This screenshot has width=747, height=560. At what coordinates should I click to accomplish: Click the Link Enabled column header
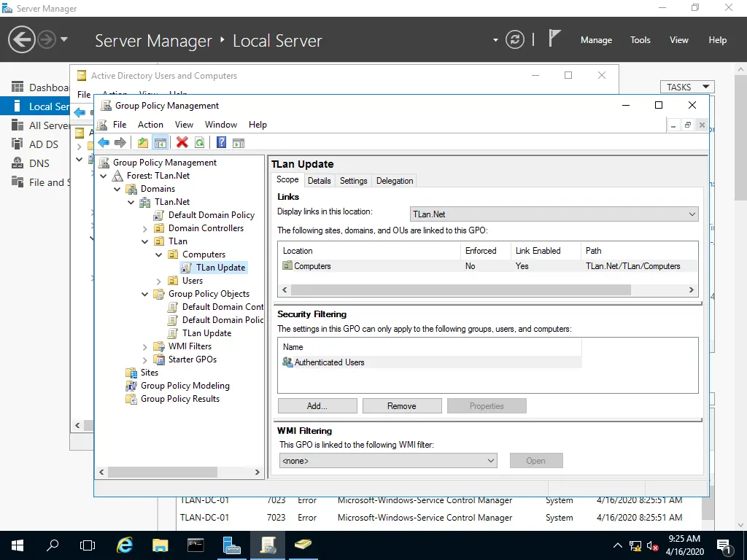coord(546,251)
